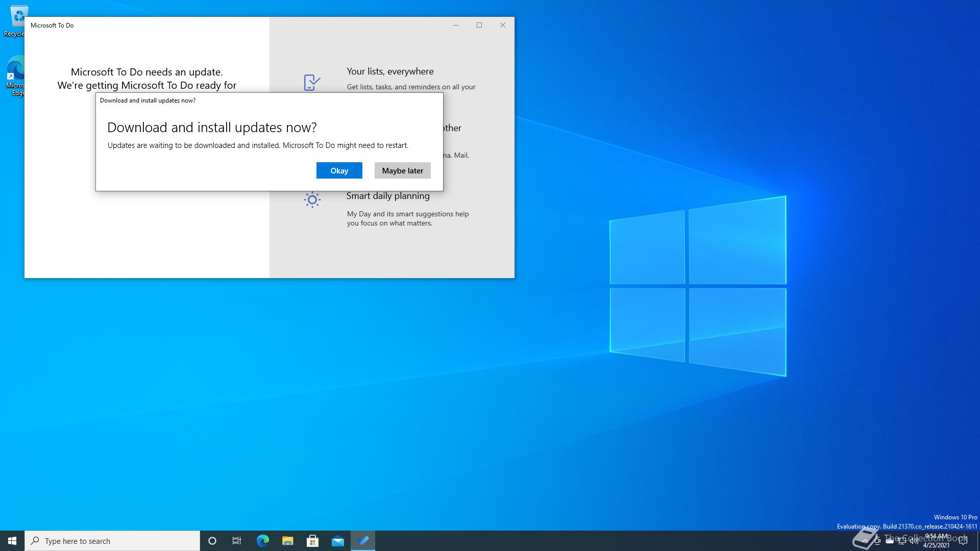This screenshot has height=551, width=980.
Task: Open the Mail app from taskbar
Action: click(x=337, y=541)
